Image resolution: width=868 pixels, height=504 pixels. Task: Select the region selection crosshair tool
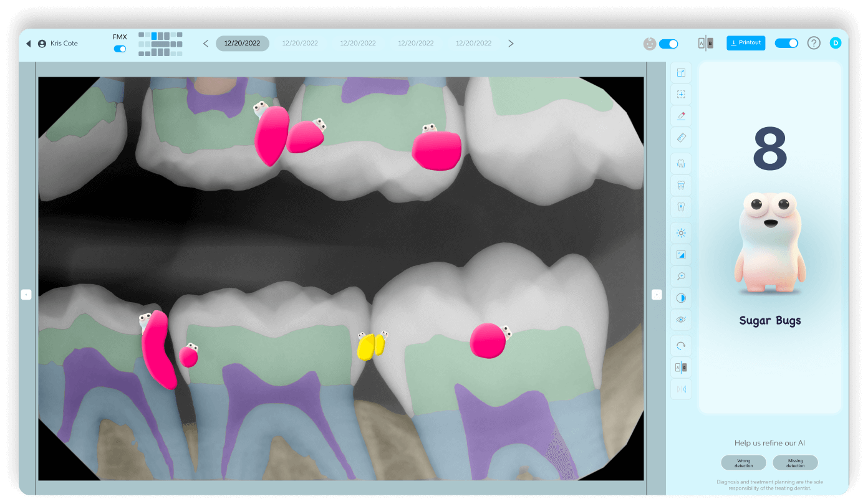pos(681,94)
